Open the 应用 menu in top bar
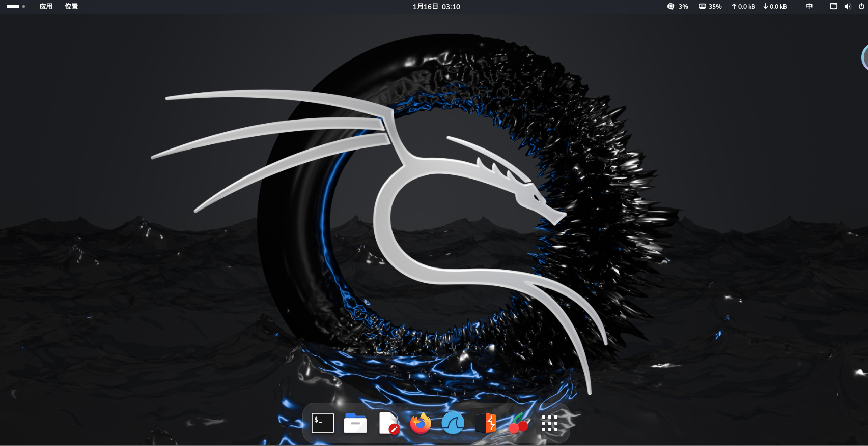Screen dimensions: 868x446 coord(46,7)
